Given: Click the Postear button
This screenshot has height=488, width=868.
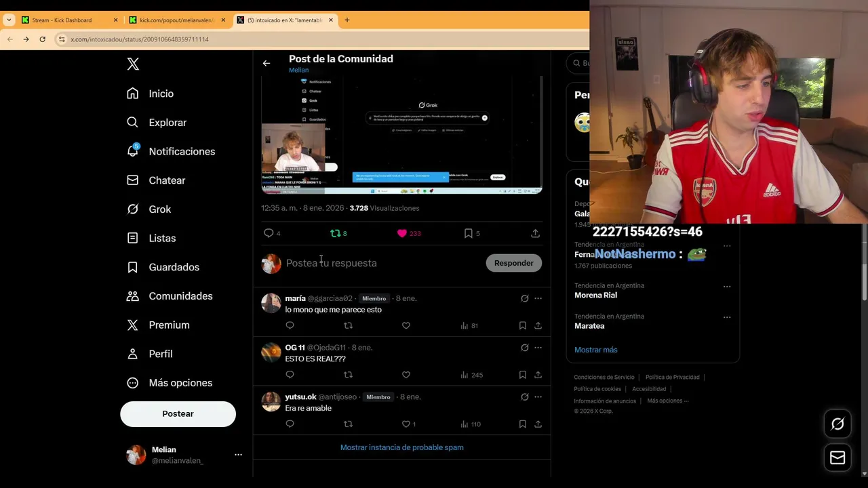Looking at the screenshot, I should 178,414.
